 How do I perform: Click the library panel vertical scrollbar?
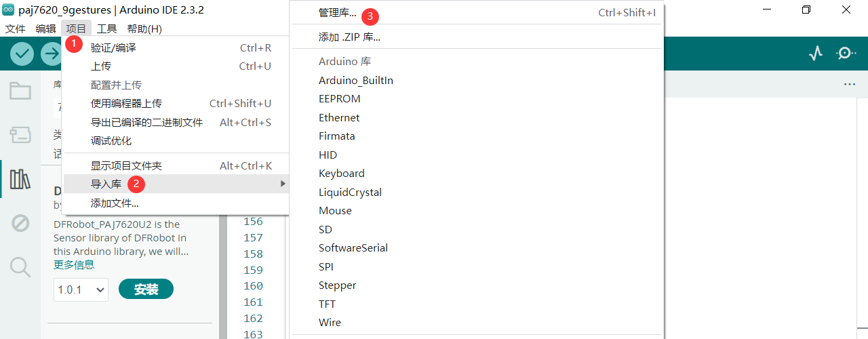[223, 277]
